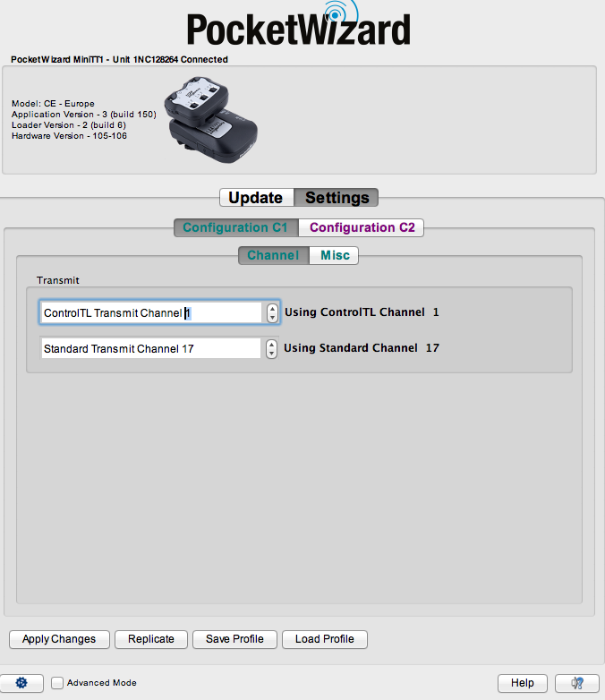This screenshot has width=605, height=700.
Task: Switch to the Update tab
Action: coord(256,197)
